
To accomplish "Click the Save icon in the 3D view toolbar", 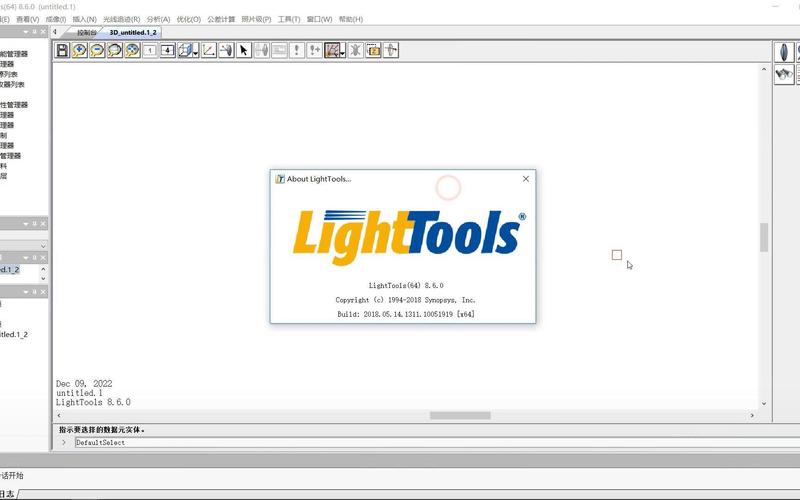I will (62, 50).
